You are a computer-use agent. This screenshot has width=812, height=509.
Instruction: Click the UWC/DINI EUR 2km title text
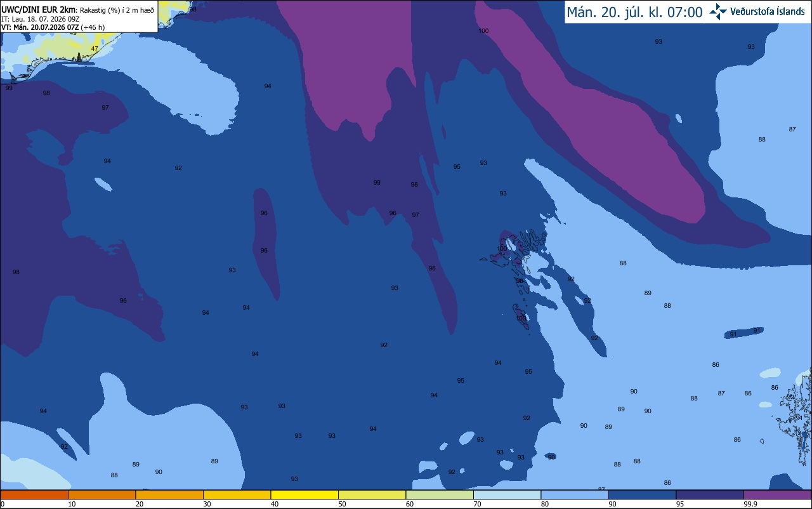[39, 10]
